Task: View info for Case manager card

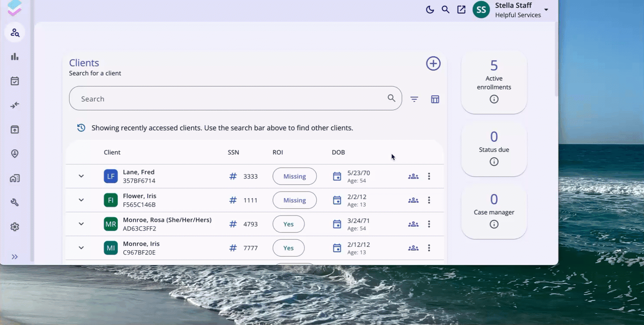Action: (x=494, y=224)
